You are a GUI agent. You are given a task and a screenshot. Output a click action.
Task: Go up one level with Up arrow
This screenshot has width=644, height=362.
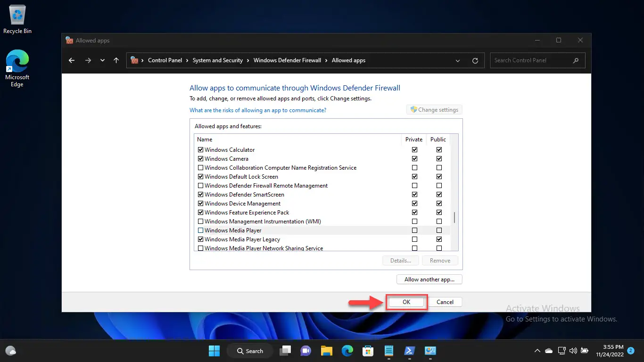(116, 60)
